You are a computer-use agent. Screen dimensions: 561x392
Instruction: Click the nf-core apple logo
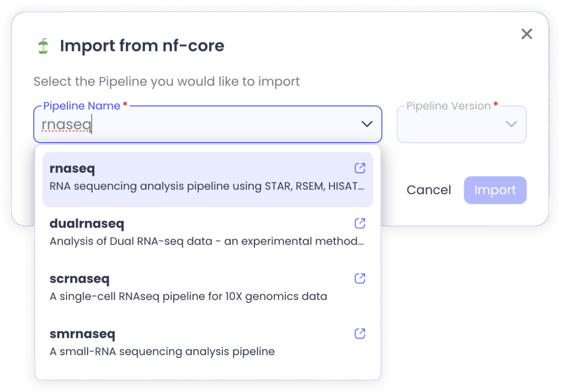point(42,46)
